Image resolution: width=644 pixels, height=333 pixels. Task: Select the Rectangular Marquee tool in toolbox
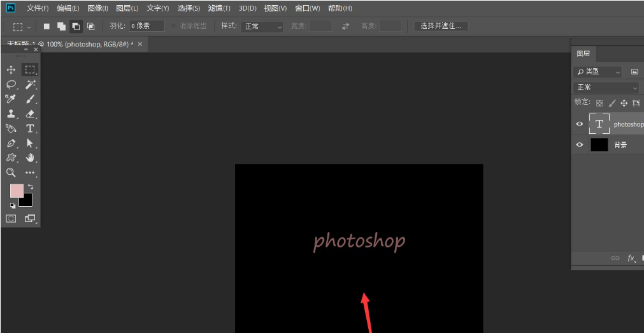[x=30, y=70]
